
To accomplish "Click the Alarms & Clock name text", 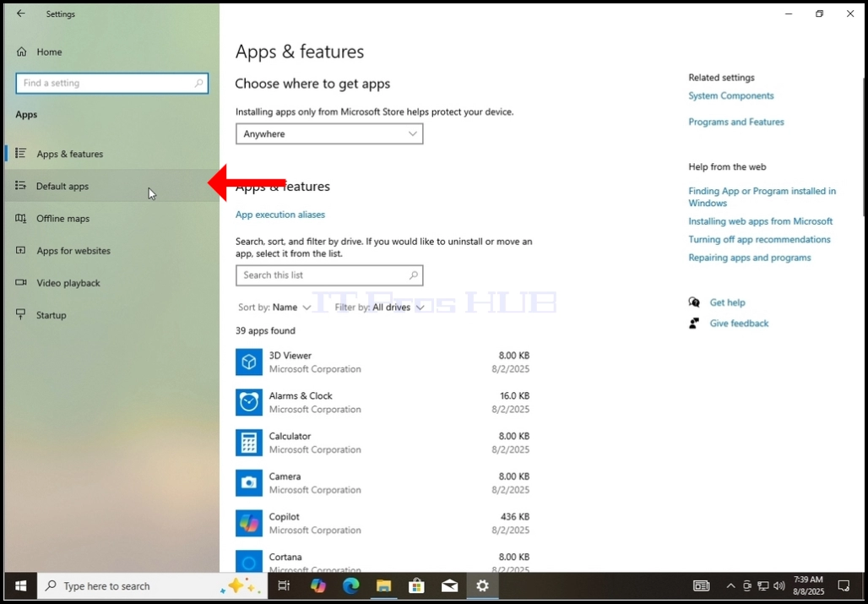I will click(301, 396).
